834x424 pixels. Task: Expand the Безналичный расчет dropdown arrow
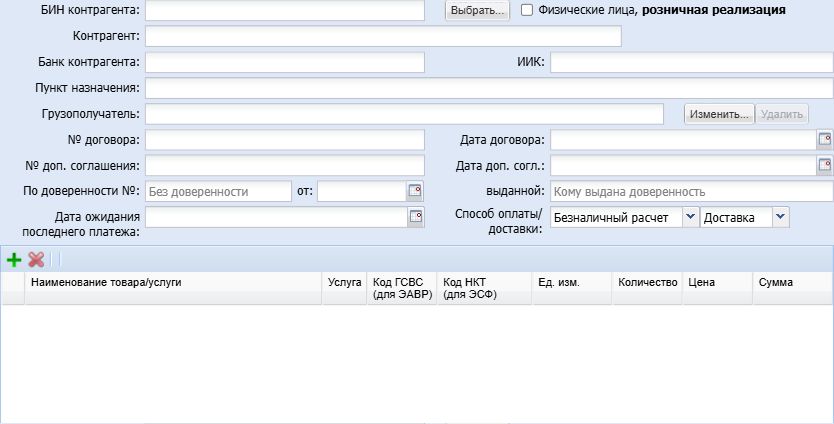pyautogui.click(x=690, y=217)
